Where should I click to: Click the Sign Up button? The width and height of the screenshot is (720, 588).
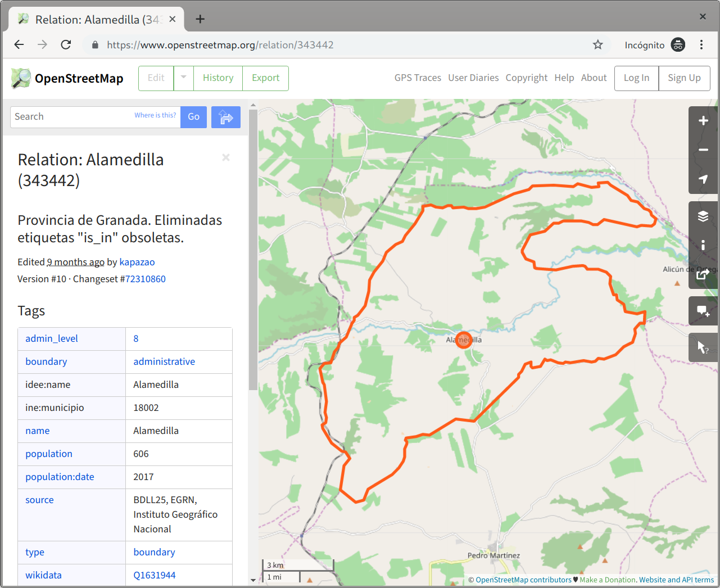(684, 78)
